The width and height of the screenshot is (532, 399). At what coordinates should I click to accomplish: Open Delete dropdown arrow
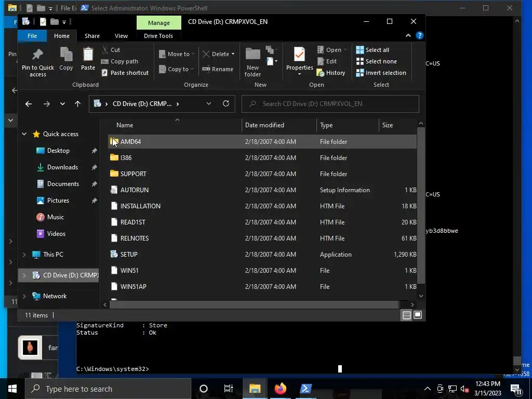(233, 54)
